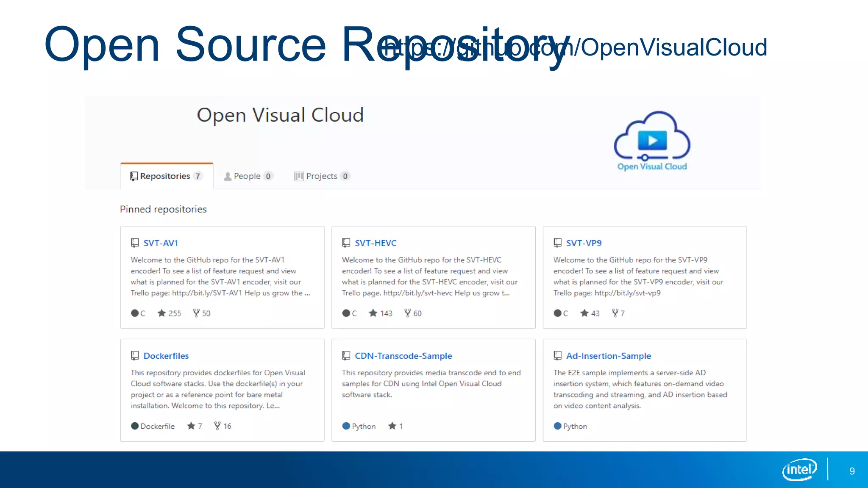Click the star icon on Dockerfiles card
The width and height of the screenshot is (868, 488).
point(191,426)
